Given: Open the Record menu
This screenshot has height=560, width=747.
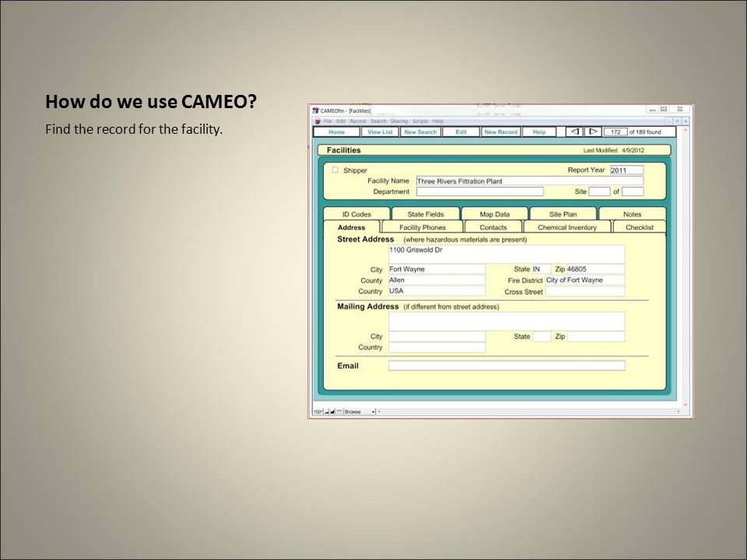Looking at the screenshot, I should pyautogui.click(x=358, y=121).
